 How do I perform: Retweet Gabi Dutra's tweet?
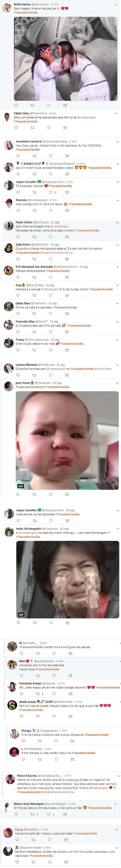point(34,259)
